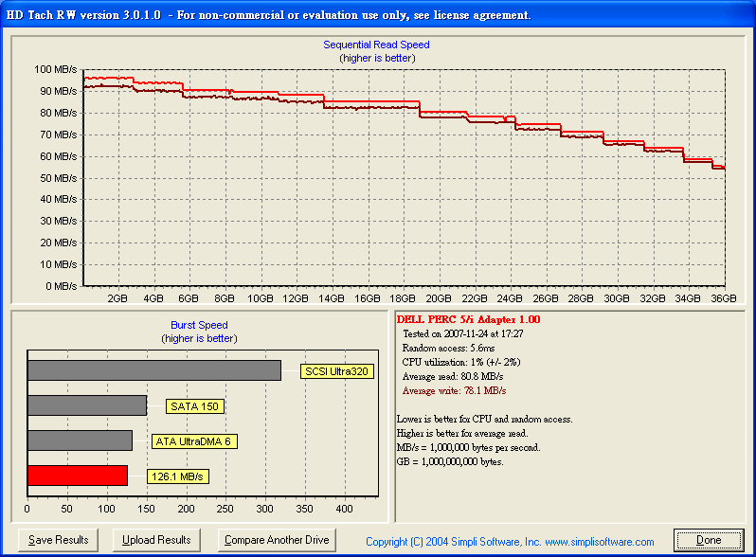This screenshot has width=756, height=557.
Task: Click the 100 MB/s axis label
Action: tap(56, 69)
